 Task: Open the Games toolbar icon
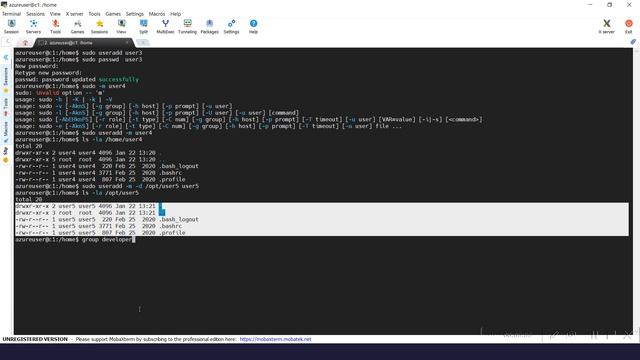tap(78, 26)
